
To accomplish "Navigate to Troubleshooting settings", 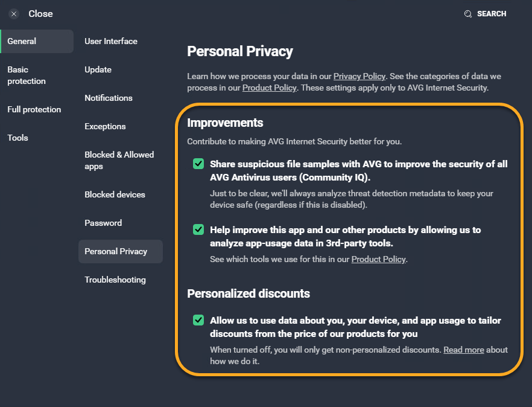I will (x=115, y=280).
